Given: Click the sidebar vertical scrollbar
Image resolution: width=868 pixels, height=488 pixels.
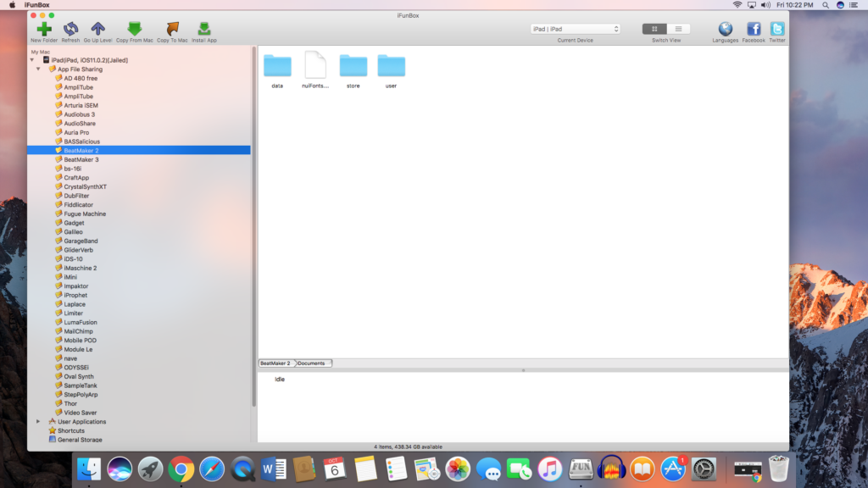Looking at the screenshot, I should (254, 227).
